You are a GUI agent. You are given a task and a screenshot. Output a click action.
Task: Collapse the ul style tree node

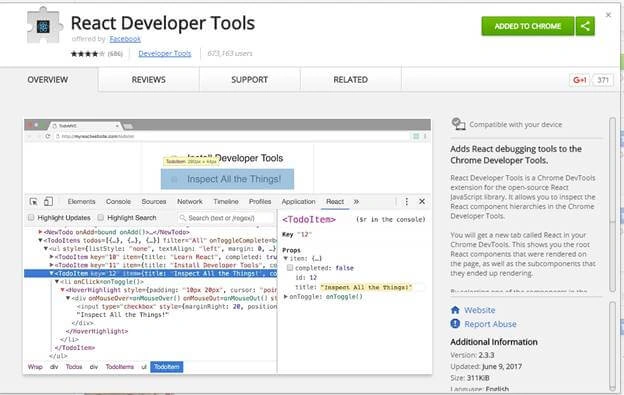pos(46,249)
